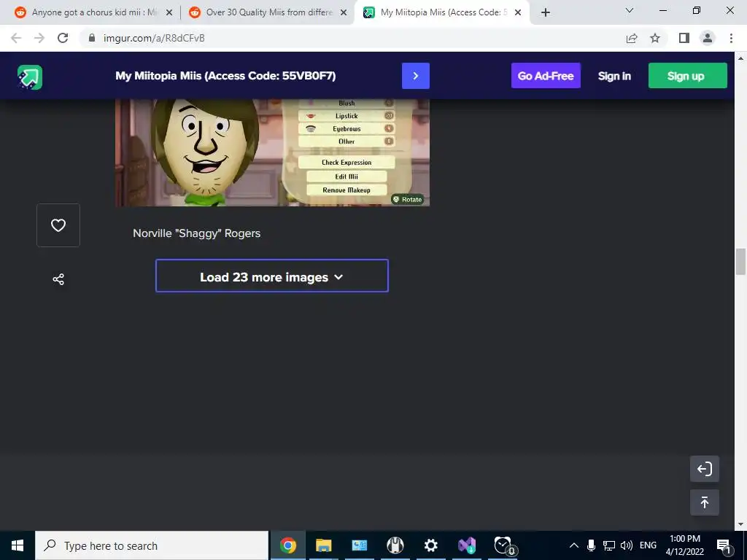Open Visual Studio from taskbar
Image resolution: width=747 pixels, height=560 pixels.
coord(466,545)
